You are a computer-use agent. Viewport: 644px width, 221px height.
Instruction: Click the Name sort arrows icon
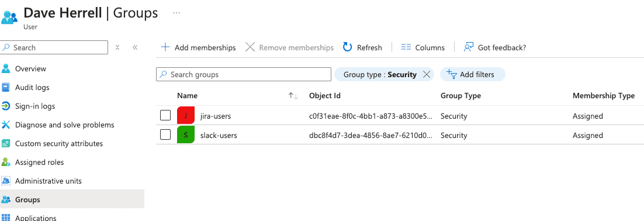[293, 96]
